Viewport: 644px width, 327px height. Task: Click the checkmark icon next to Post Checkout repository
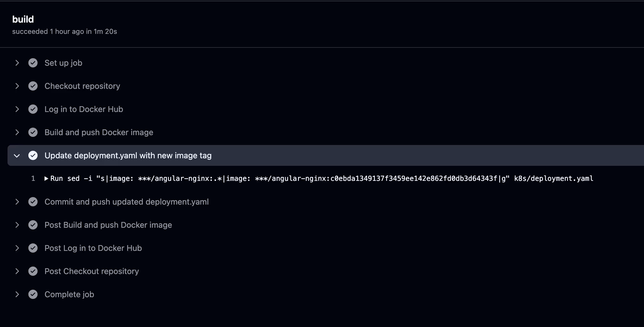(x=33, y=271)
